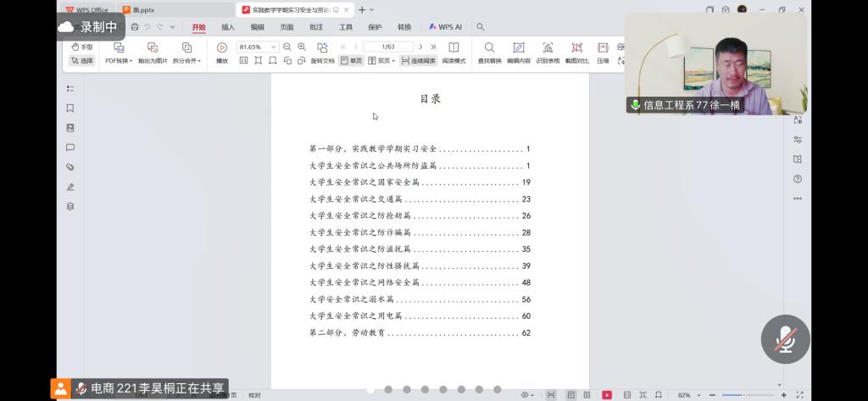Screen dimensions: 868x401
Task: Jump to 第二部分、劳动教育 contents entry
Action: (x=420, y=333)
